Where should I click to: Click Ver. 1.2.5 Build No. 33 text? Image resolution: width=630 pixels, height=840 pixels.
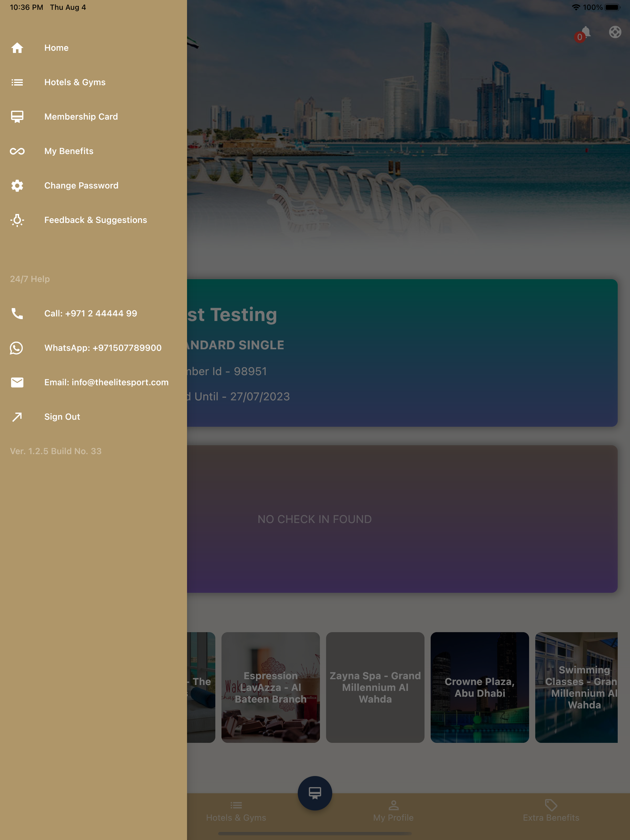point(55,451)
